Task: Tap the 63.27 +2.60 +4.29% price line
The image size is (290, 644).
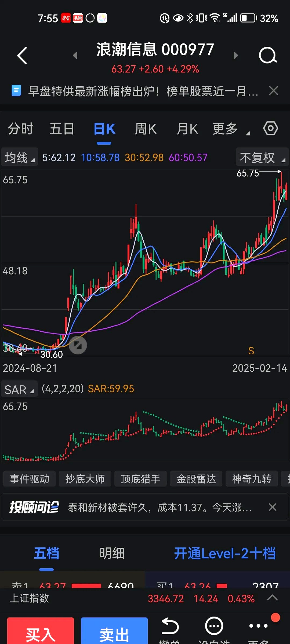Action: tap(155, 69)
